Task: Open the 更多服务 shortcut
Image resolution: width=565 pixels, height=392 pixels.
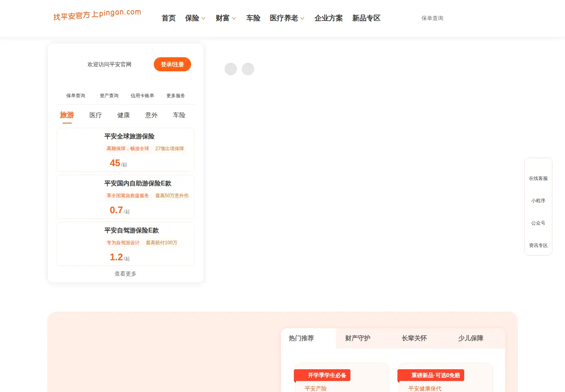Action: 176,96
